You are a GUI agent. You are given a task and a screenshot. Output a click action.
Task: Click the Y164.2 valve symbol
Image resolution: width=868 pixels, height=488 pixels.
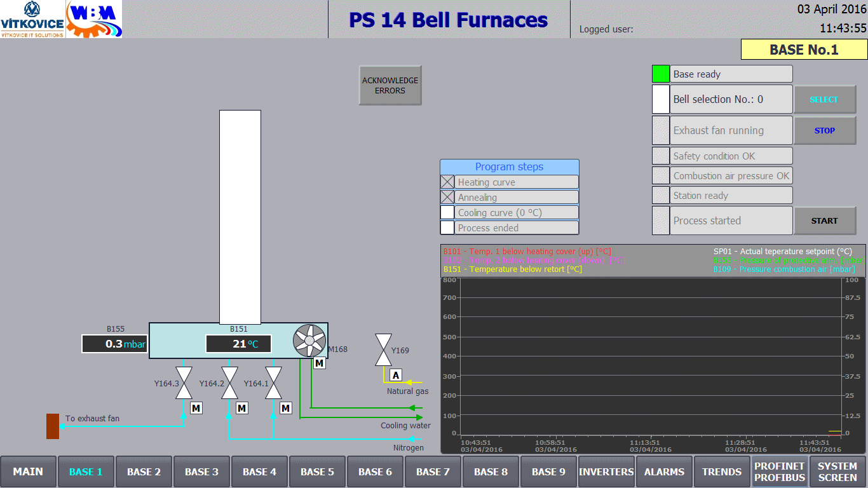coord(229,383)
